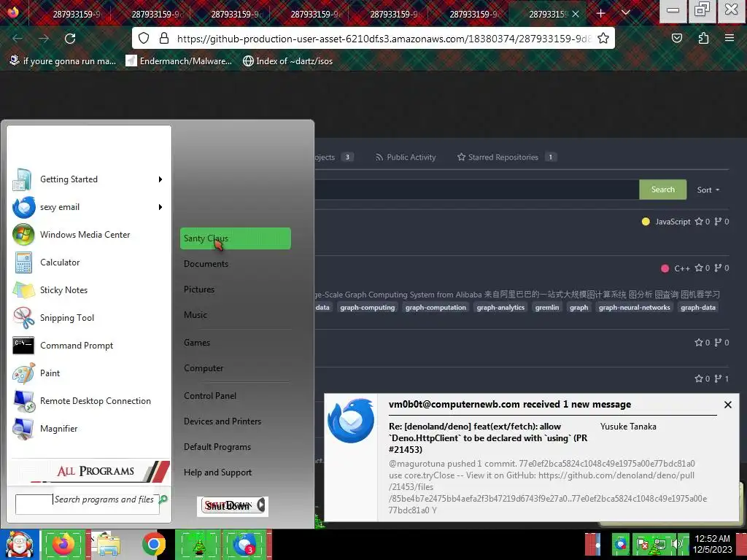Click the Search programs and files box
747x560 pixels.
(88, 504)
